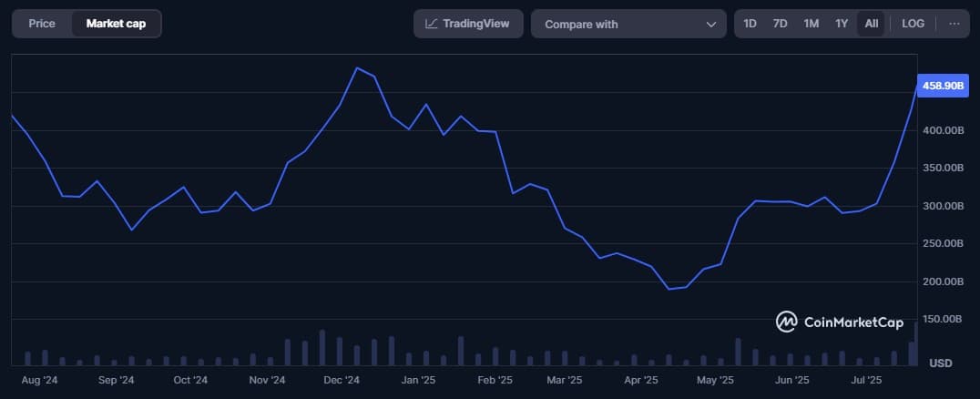Viewport: 980px width, 399px height.
Task: Click the CoinMarketCap logo watermark
Action: click(x=839, y=322)
